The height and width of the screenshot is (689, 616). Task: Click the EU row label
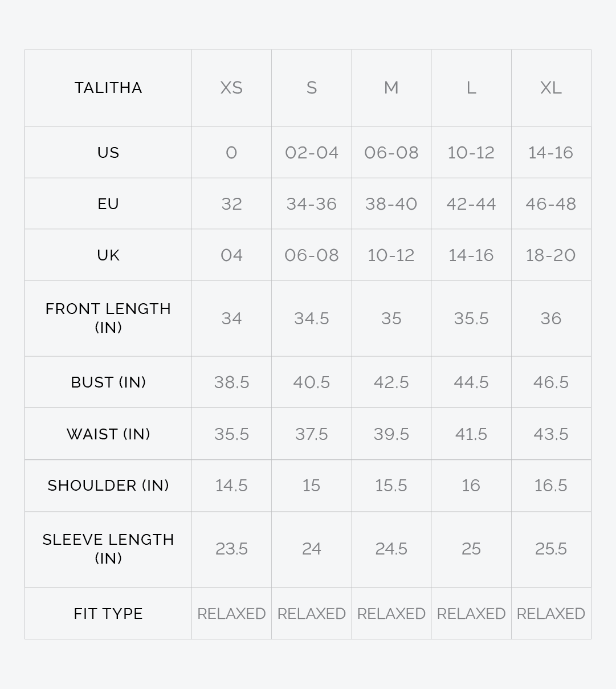(108, 204)
